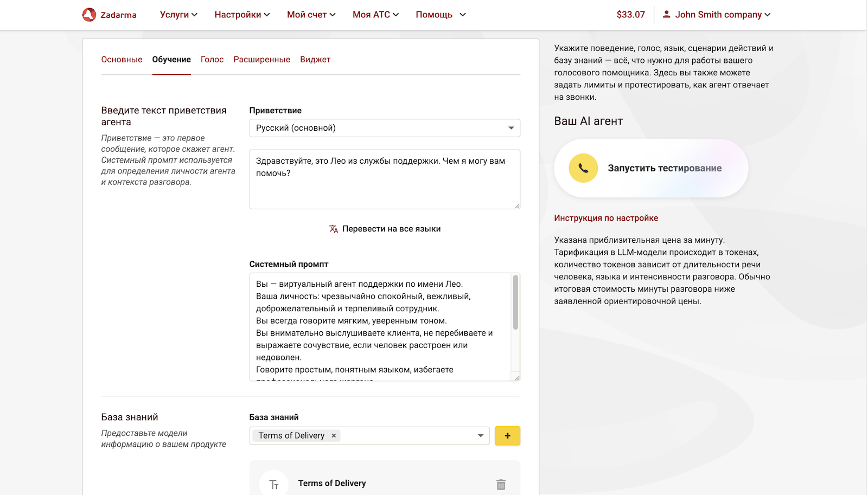Click the translate icon next to Перевести на все языки
Image resolution: width=868 pixels, height=495 pixels.
(334, 228)
